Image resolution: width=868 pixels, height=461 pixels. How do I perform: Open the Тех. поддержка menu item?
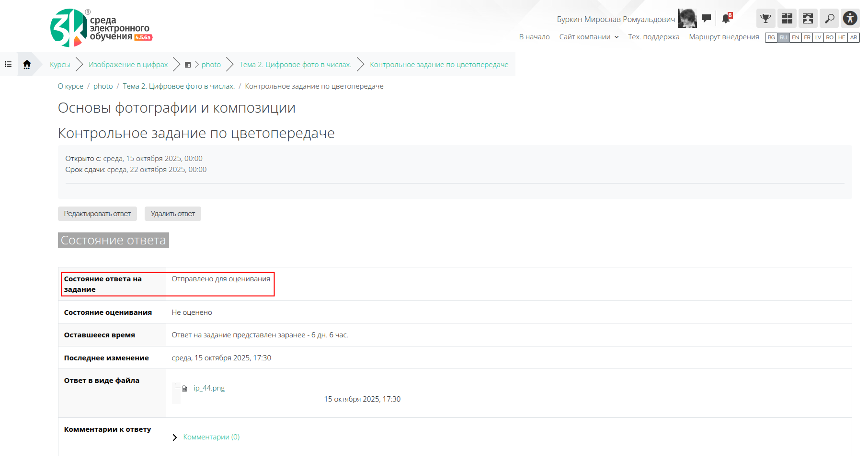click(653, 37)
